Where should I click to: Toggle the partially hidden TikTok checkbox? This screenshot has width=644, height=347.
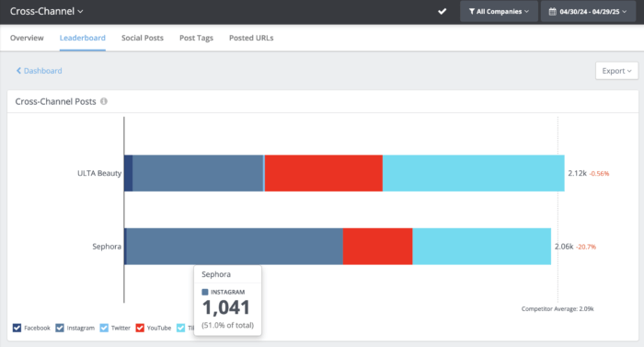coord(180,328)
